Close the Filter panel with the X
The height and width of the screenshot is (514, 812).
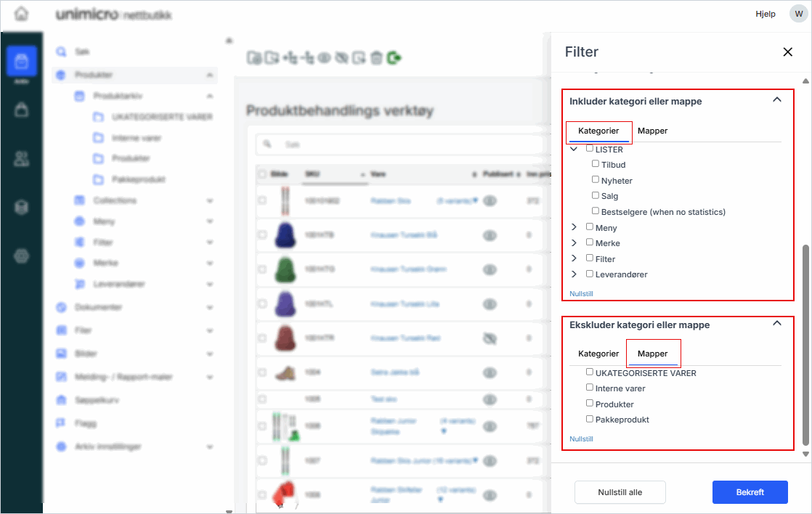pos(787,52)
